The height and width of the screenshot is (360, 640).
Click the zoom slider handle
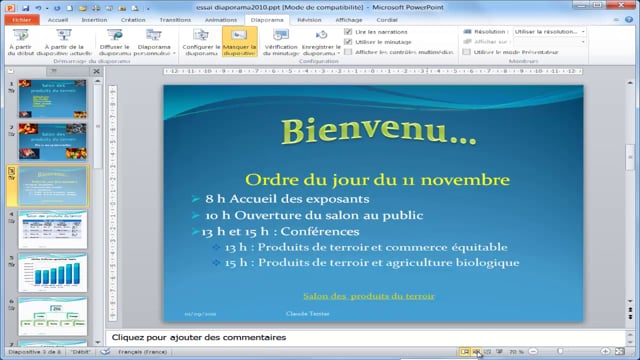pyautogui.click(x=560, y=351)
